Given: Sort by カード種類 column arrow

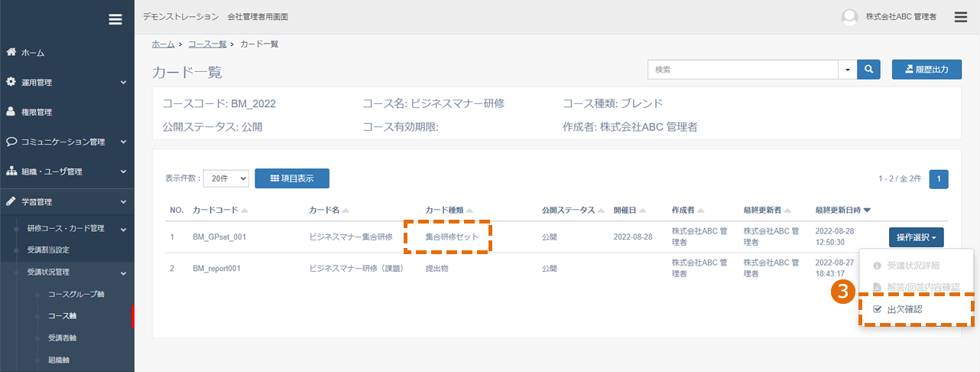Looking at the screenshot, I should 470,210.
